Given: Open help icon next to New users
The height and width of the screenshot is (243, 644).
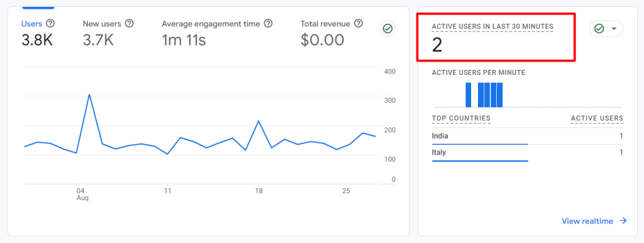Looking at the screenshot, I should [130, 23].
